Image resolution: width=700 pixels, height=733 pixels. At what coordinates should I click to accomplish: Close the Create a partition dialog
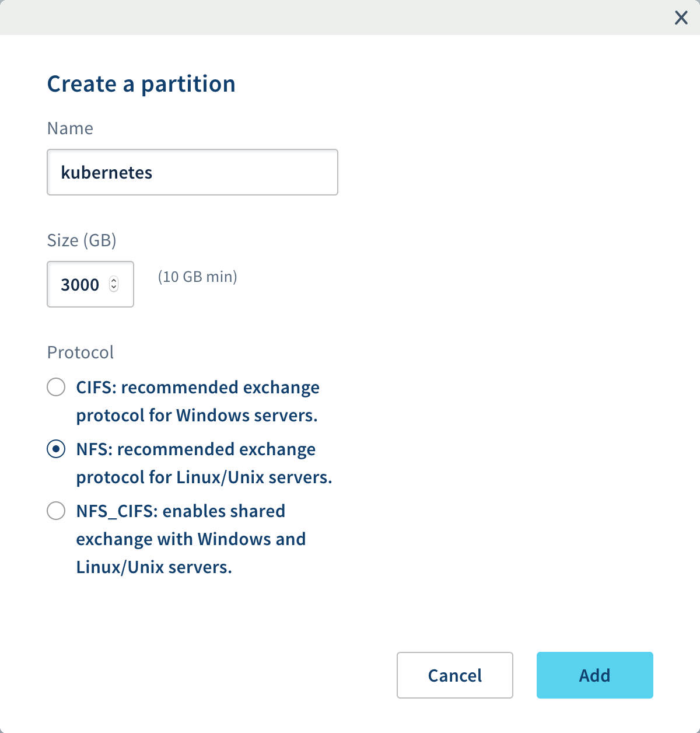pyautogui.click(x=681, y=18)
